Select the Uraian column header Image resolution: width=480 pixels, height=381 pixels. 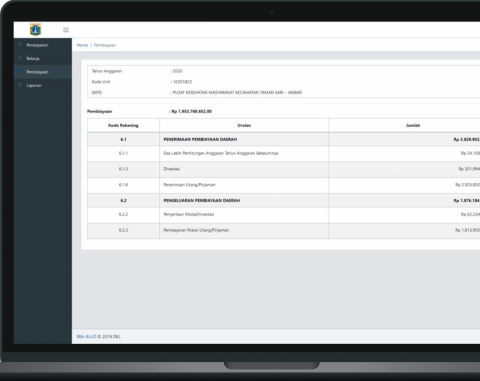(244, 125)
